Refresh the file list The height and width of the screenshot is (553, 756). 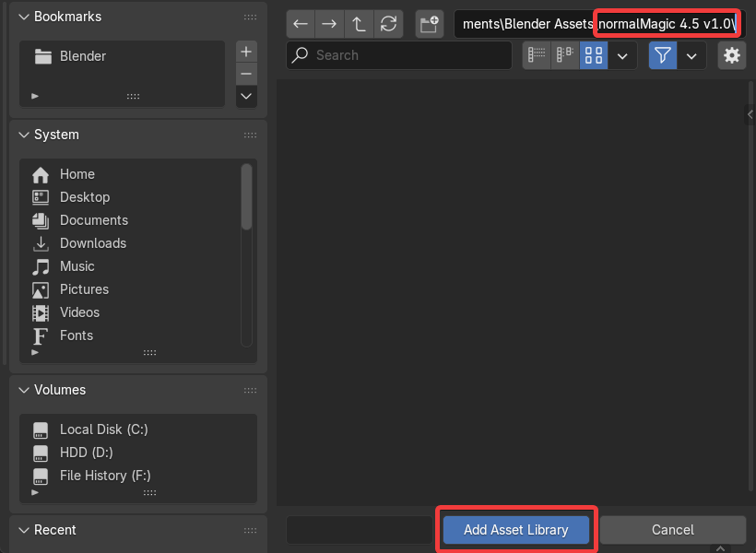pyautogui.click(x=388, y=24)
